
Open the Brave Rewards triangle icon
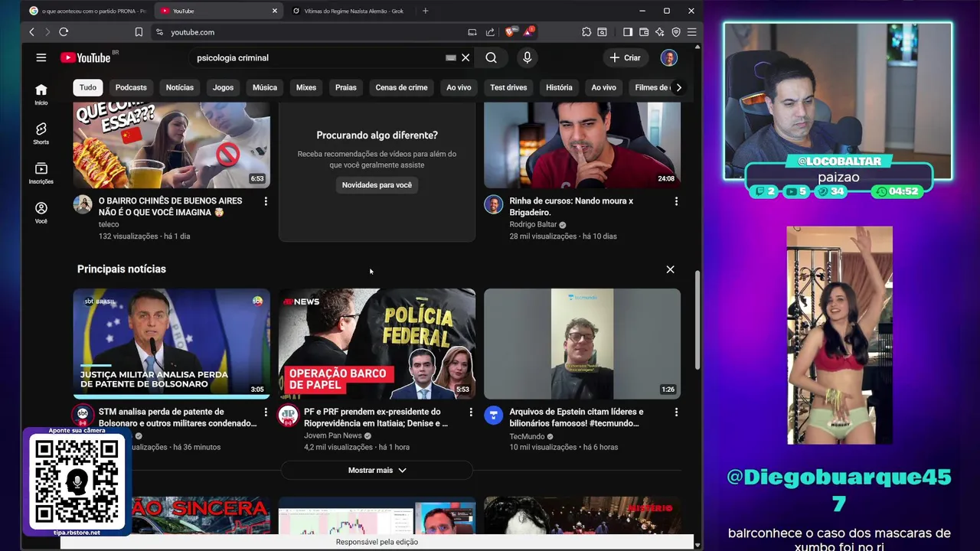pyautogui.click(x=529, y=31)
